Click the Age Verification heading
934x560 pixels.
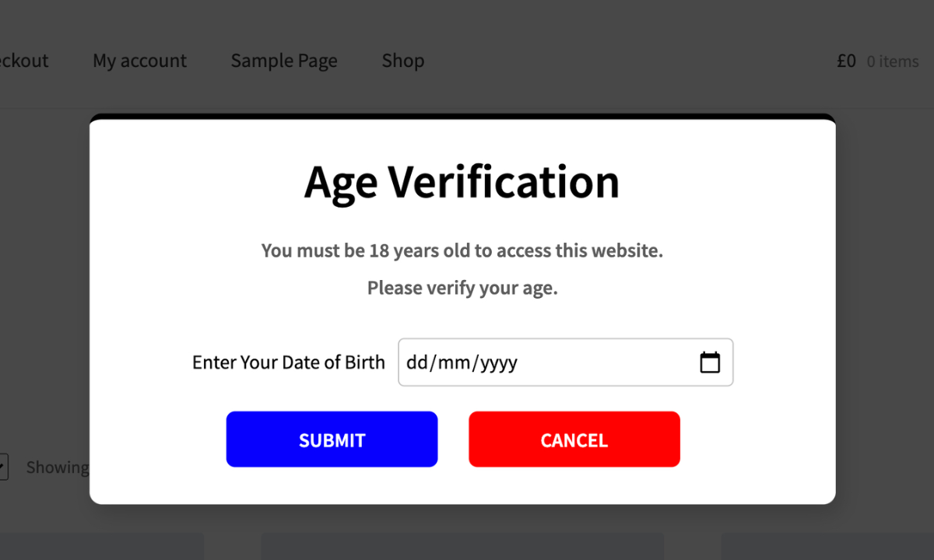[462, 183]
